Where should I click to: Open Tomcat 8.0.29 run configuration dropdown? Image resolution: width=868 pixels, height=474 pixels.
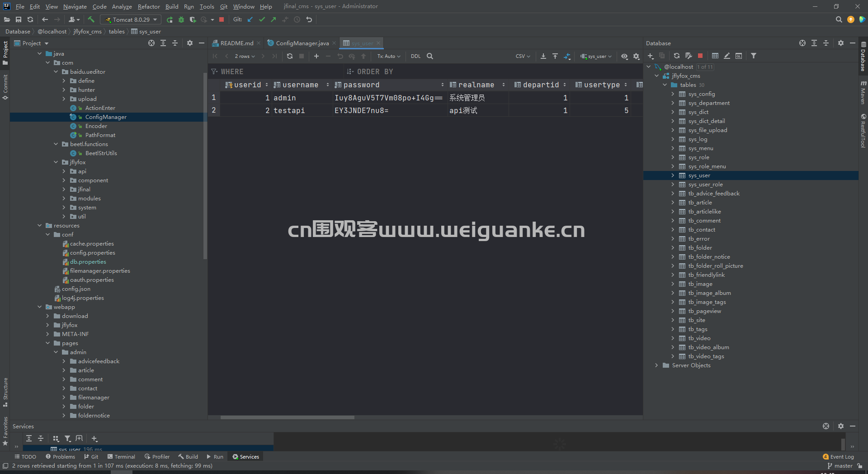click(x=131, y=19)
